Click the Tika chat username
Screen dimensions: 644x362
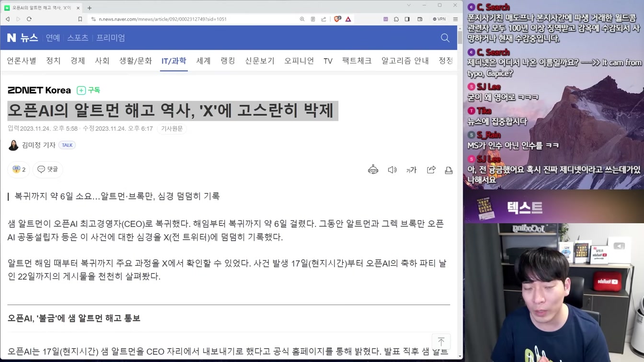point(484,111)
